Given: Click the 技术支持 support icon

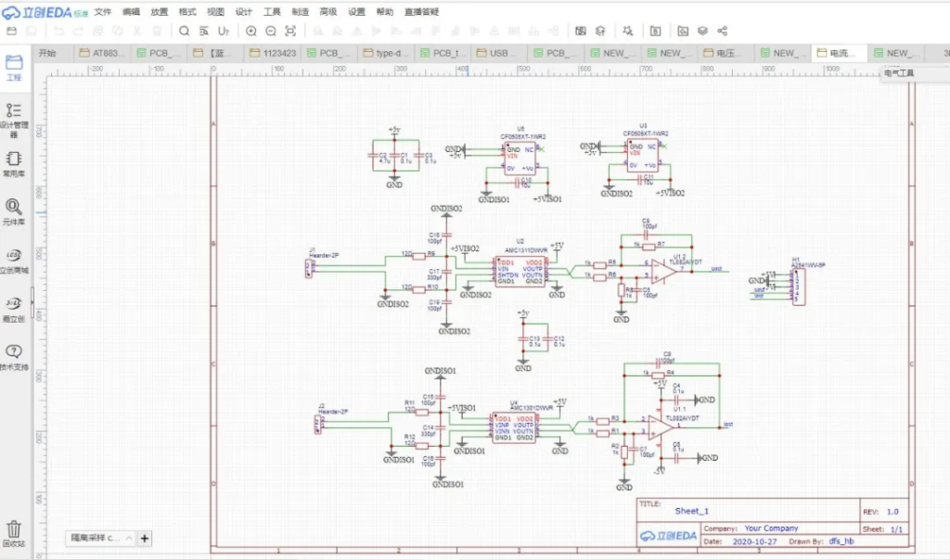Looking at the screenshot, I should coord(14,356).
